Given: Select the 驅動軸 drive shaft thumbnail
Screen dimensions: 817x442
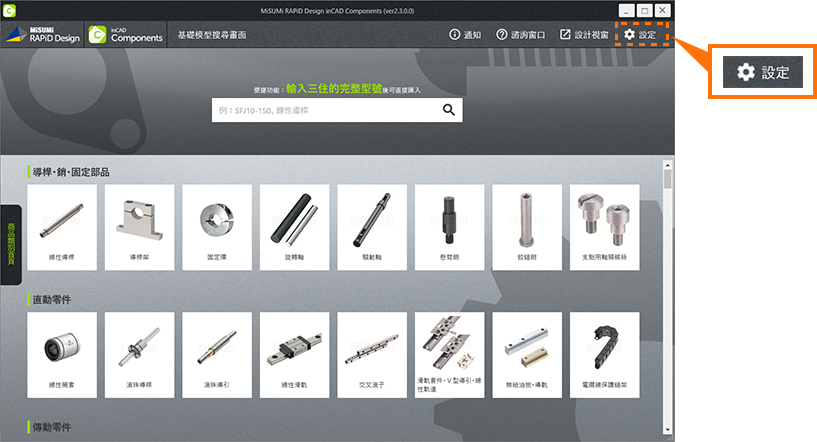Looking at the screenshot, I should [372, 227].
